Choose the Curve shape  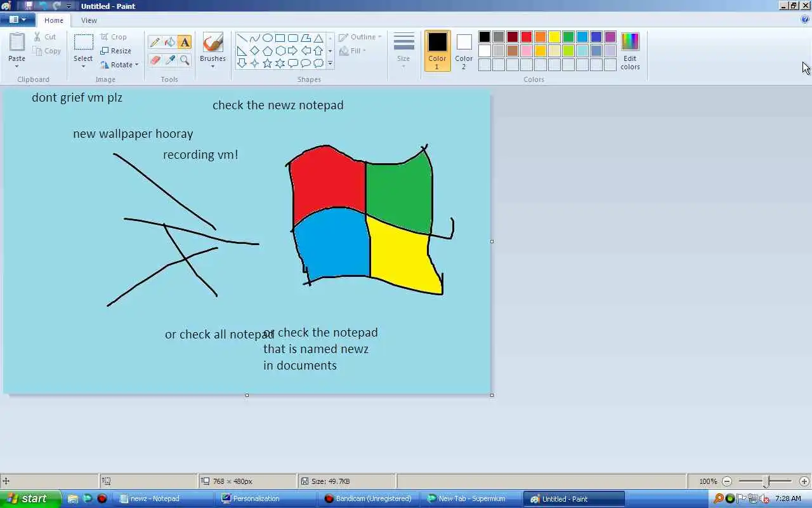tap(254, 38)
